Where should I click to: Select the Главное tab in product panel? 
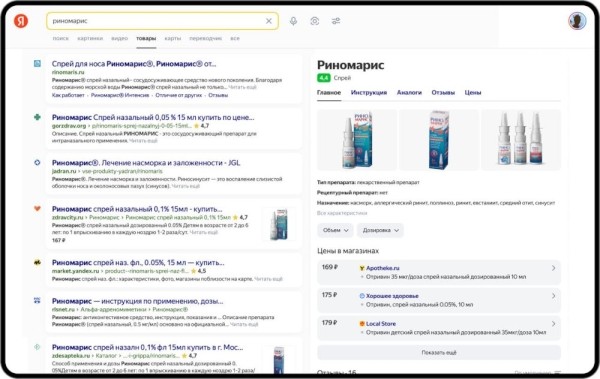[329, 93]
